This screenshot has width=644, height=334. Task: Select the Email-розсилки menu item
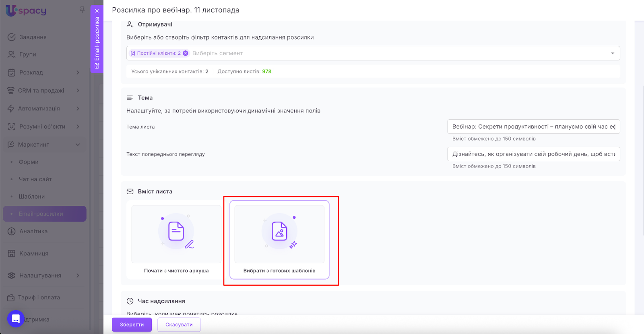tap(41, 214)
